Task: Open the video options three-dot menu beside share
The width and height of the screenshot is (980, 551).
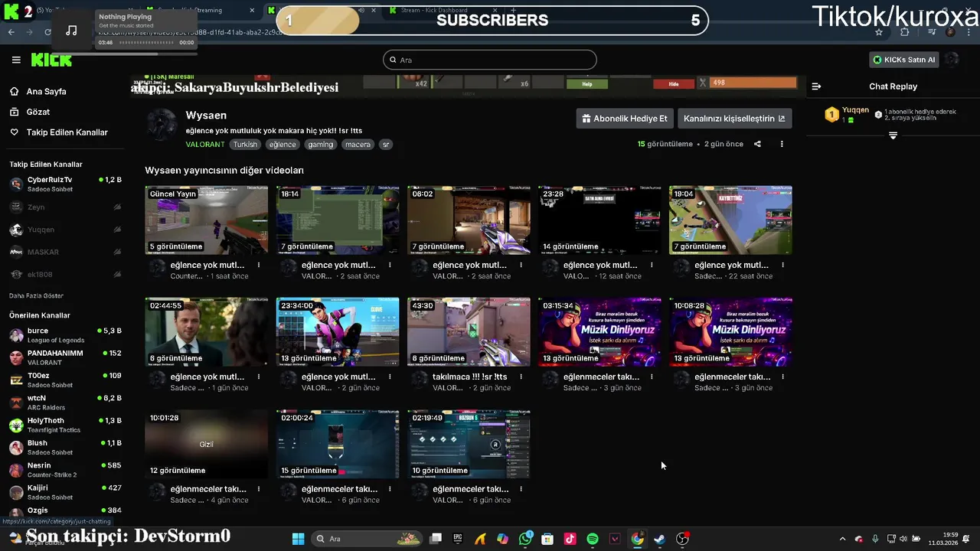Action: click(782, 144)
